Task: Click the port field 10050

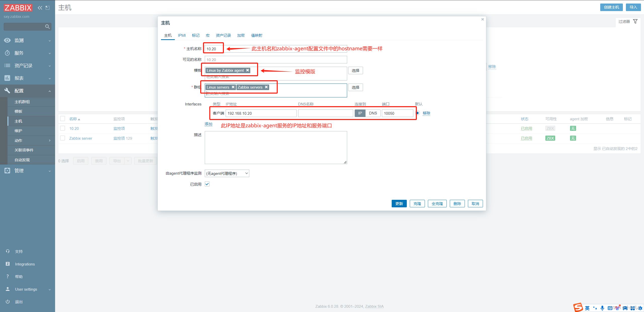Action: point(397,113)
